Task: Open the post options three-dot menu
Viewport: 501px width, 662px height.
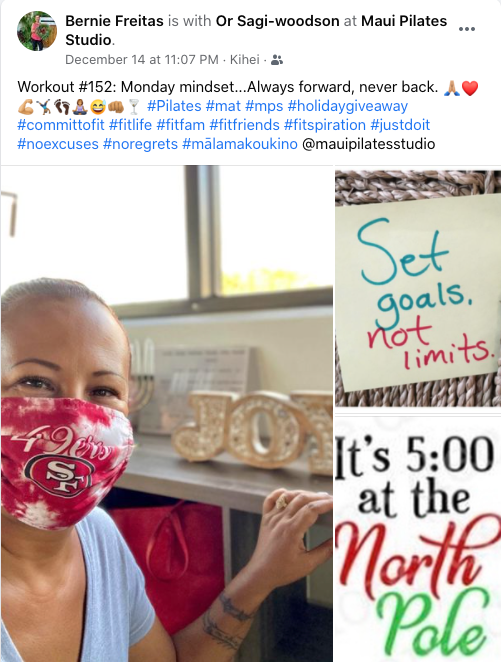Action: click(x=466, y=29)
